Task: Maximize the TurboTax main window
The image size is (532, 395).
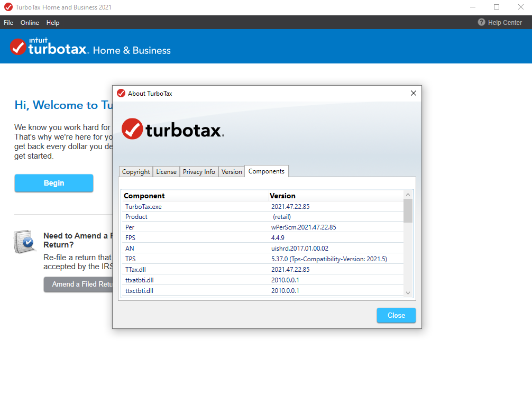Action: tap(497, 7)
